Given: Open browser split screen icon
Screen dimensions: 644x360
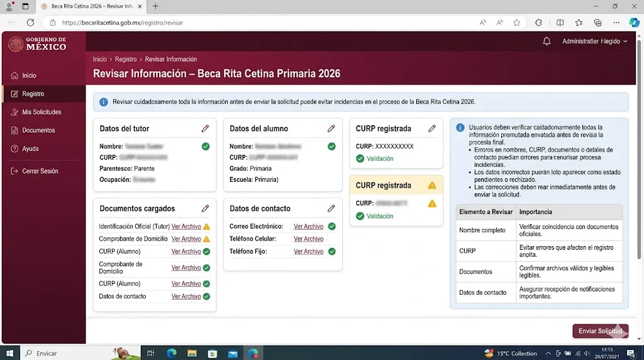Looking at the screenshot, I should tap(560, 23).
